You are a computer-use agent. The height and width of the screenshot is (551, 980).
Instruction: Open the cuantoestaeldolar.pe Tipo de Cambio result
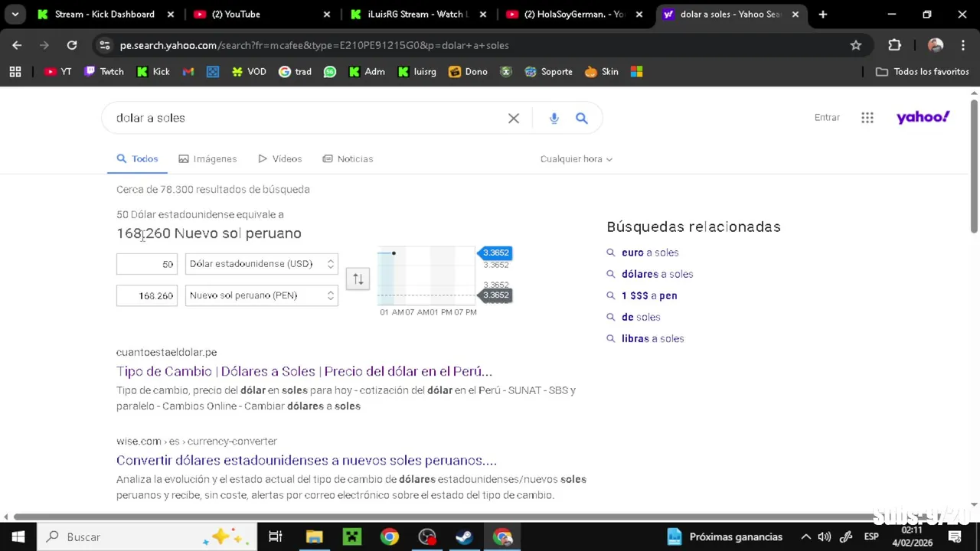(304, 371)
